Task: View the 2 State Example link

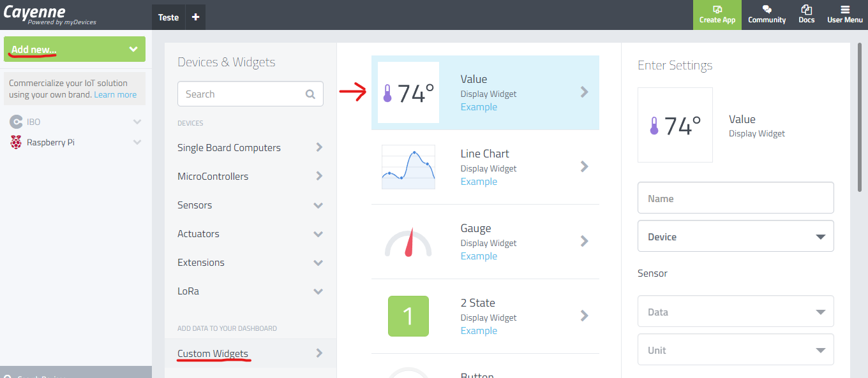Action: [x=479, y=331]
